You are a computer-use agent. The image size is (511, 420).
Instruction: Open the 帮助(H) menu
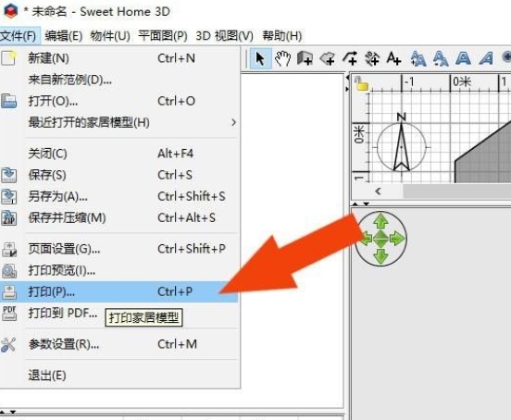282,35
